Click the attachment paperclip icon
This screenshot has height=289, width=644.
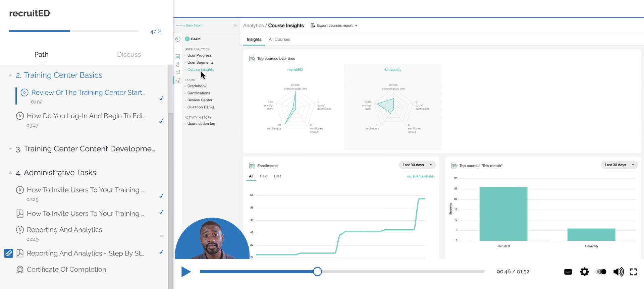9,253
